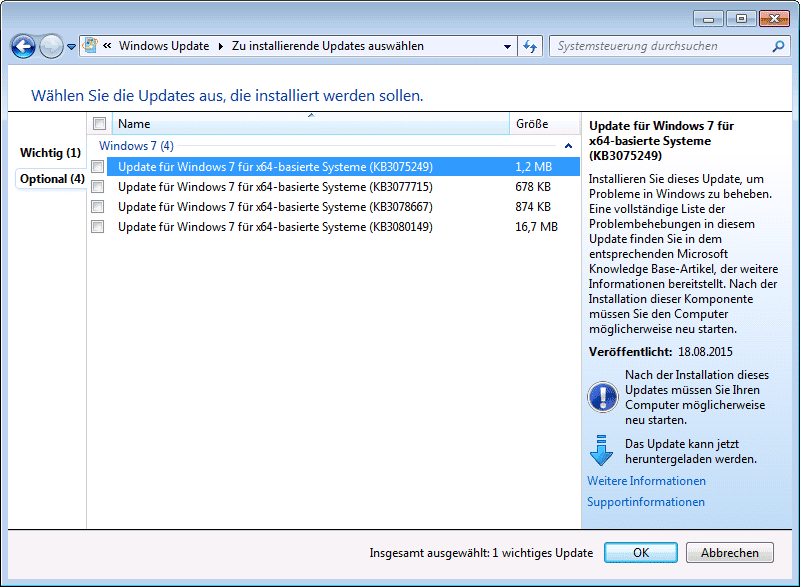The image size is (800, 587).
Task: Click the 1,2 MB size cell
Action: [533, 167]
